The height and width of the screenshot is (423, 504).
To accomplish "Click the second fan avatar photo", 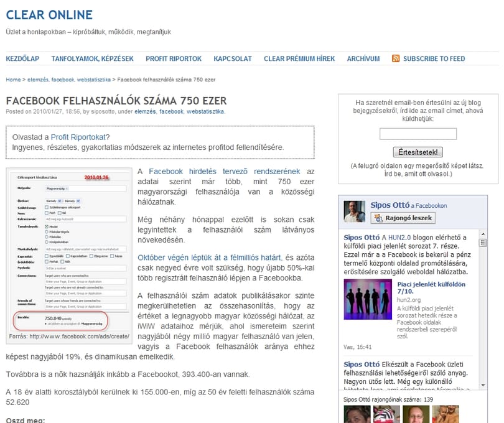I will 386,414.
